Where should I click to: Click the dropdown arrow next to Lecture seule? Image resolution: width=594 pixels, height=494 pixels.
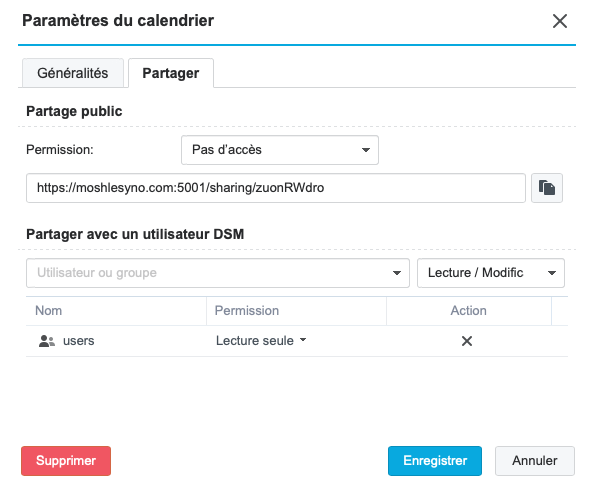click(x=303, y=340)
